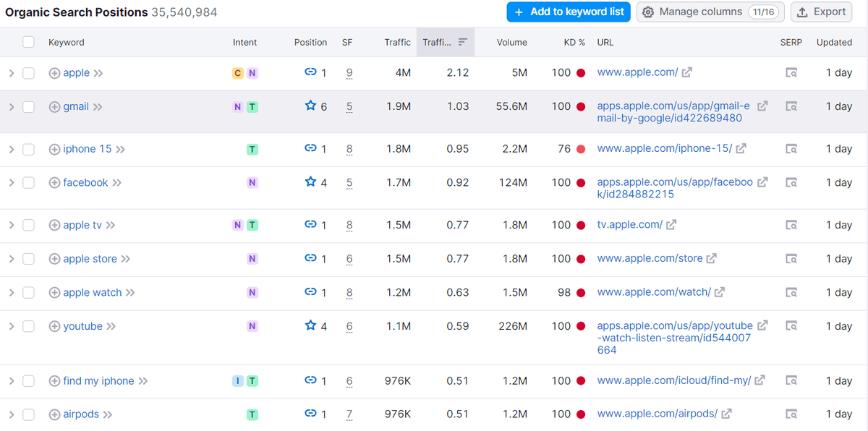
Task: Expand the iphone 15 row details
Action: (x=11, y=150)
